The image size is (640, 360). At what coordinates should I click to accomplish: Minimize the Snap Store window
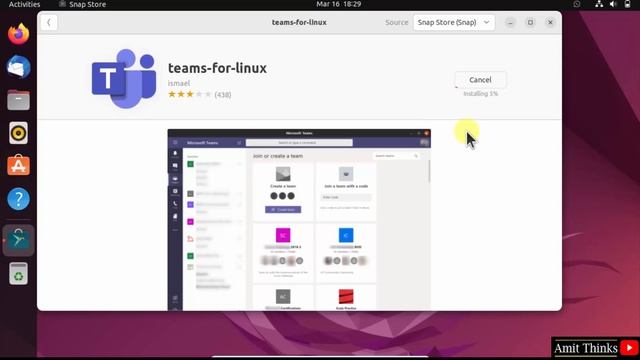tap(510, 22)
